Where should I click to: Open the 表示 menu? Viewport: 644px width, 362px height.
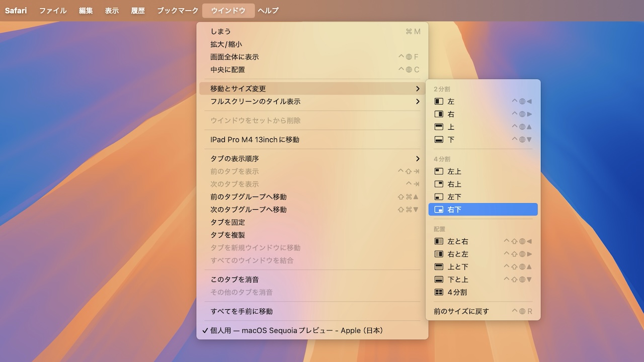(112, 11)
